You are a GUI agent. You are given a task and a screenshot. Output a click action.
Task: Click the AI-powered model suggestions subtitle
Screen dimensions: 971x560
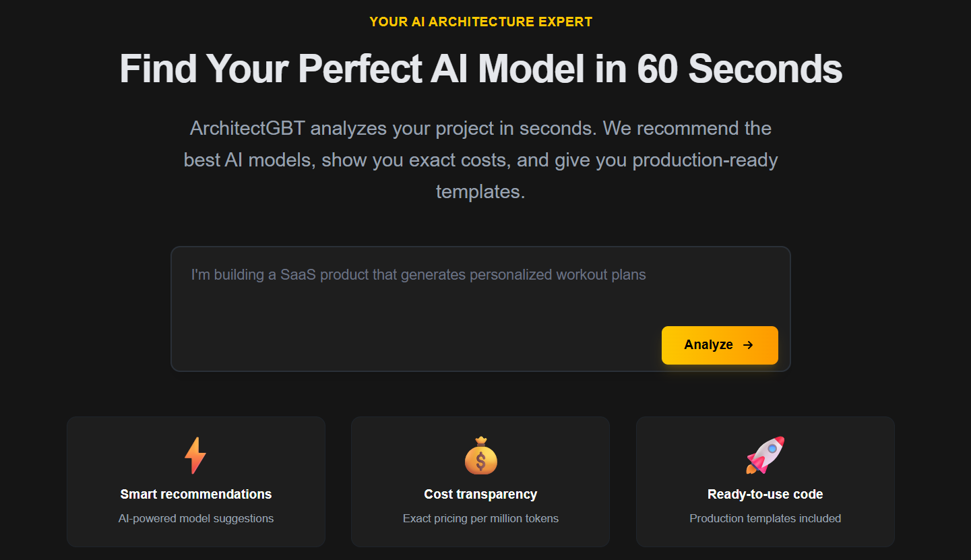coord(195,518)
